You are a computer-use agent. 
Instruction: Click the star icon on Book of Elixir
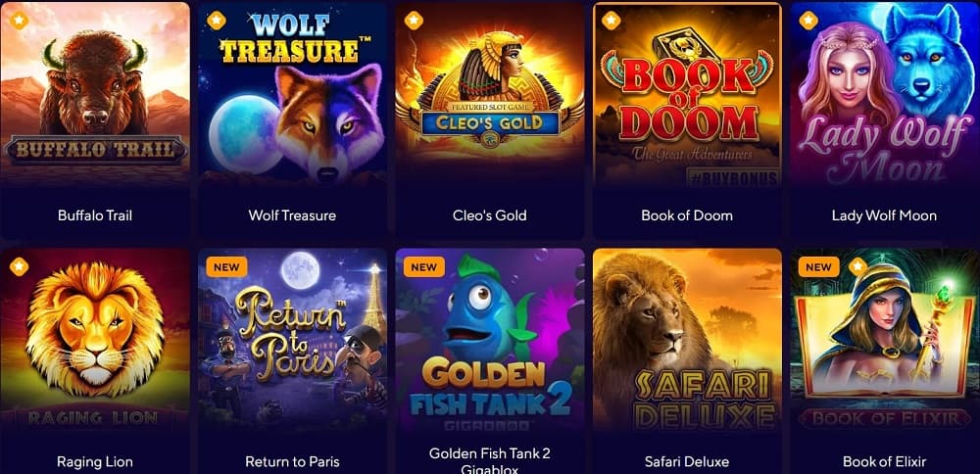pos(857,266)
